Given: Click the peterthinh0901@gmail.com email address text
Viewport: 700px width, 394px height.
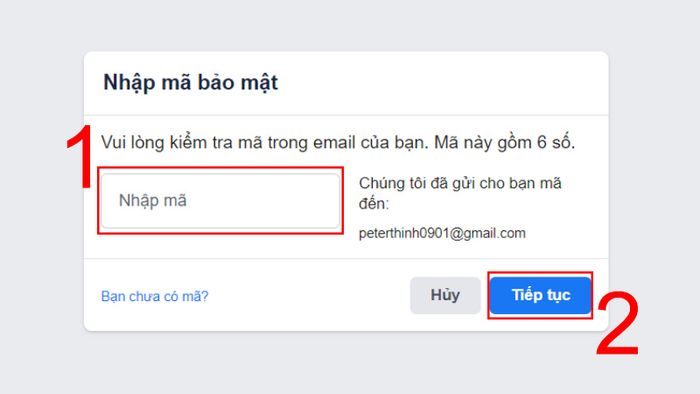Looking at the screenshot, I should pos(442,233).
